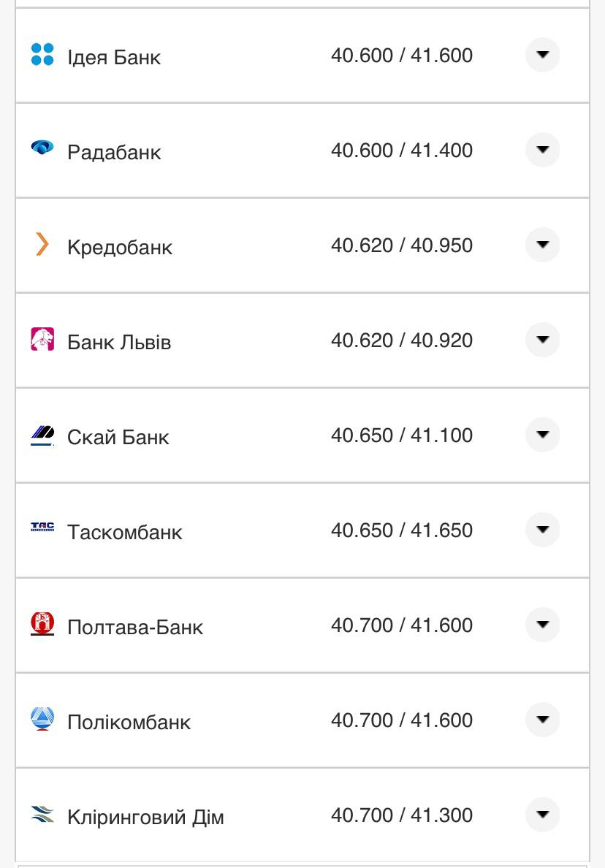Click the Кредобанк orange chevron logo
The image size is (605, 868).
[42, 244]
